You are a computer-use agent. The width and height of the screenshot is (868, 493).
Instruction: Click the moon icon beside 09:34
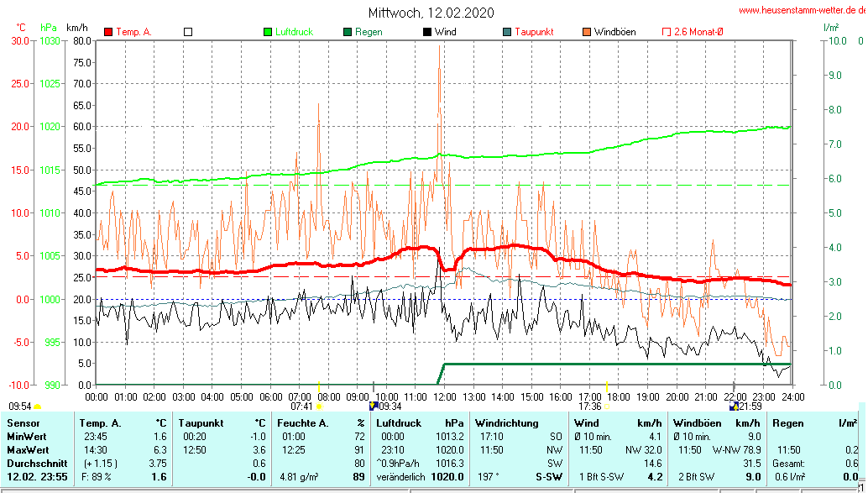point(374,406)
